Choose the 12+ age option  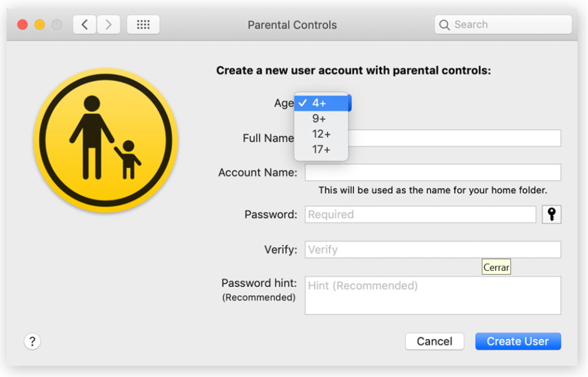[x=321, y=134]
